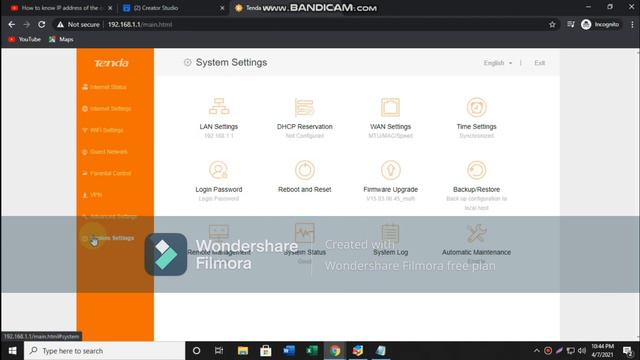Open the reading list icon
The image size is (640, 360).
pyautogui.click(x=571, y=24)
